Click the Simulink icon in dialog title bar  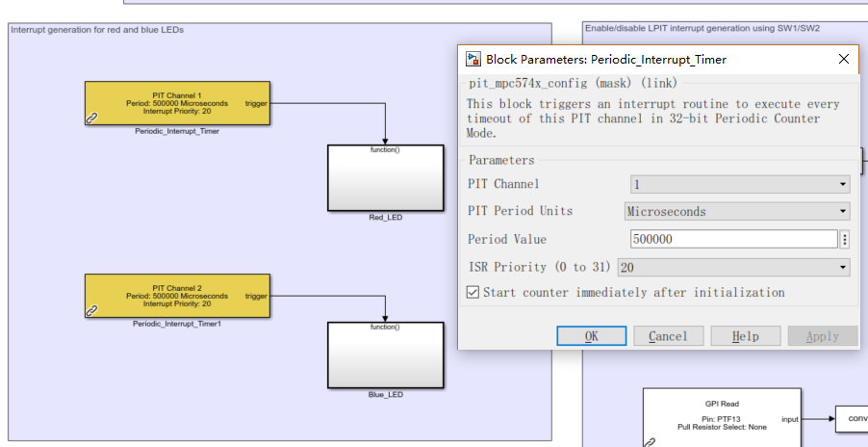click(x=472, y=60)
